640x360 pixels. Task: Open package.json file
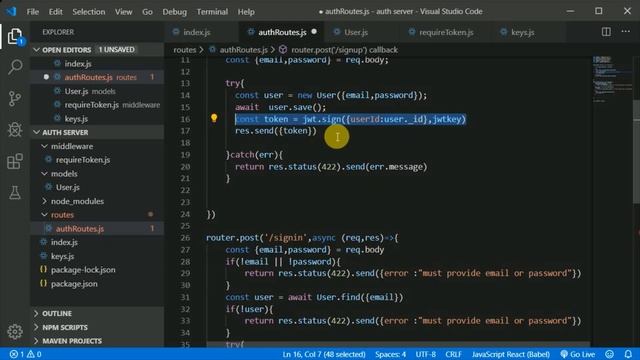pyautogui.click(x=97, y=284)
